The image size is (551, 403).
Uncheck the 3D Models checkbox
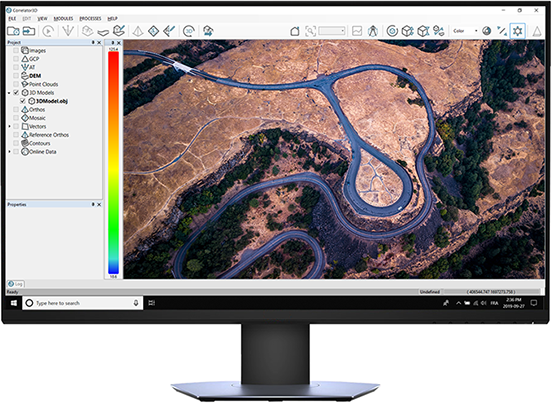point(16,92)
